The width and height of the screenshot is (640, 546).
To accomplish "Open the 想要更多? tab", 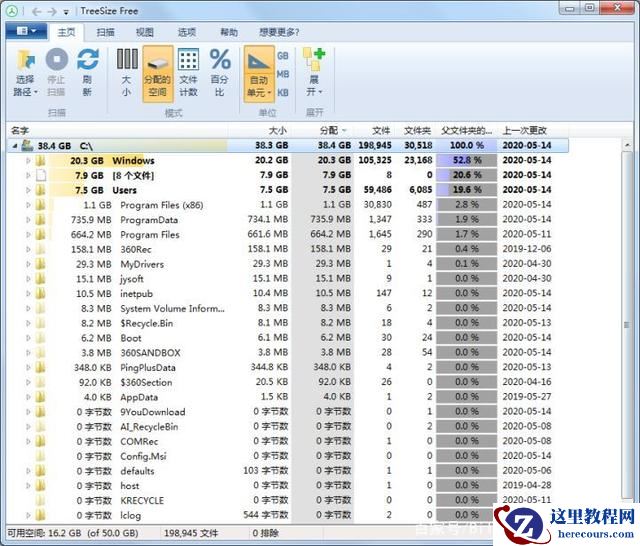I will pos(279,32).
